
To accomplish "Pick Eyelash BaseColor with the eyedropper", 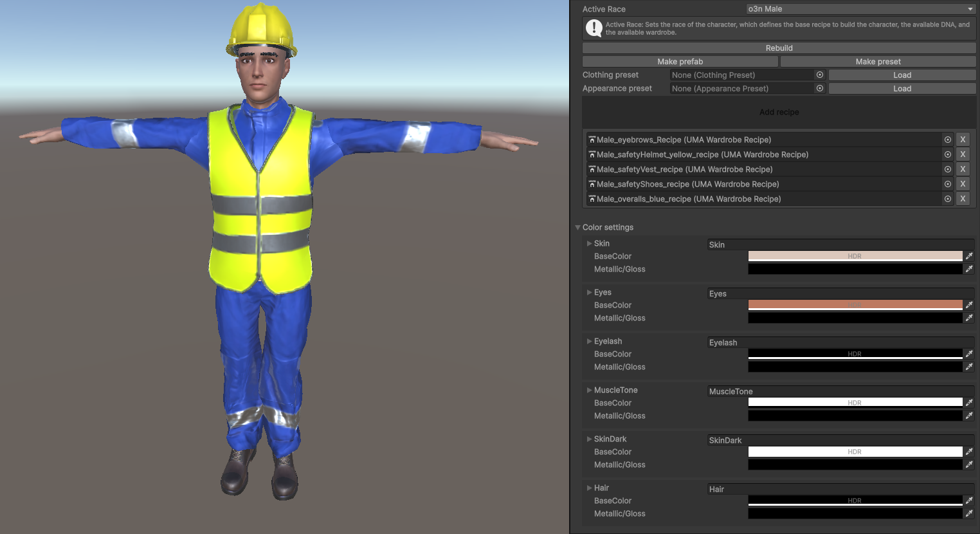I will pos(969,354).
